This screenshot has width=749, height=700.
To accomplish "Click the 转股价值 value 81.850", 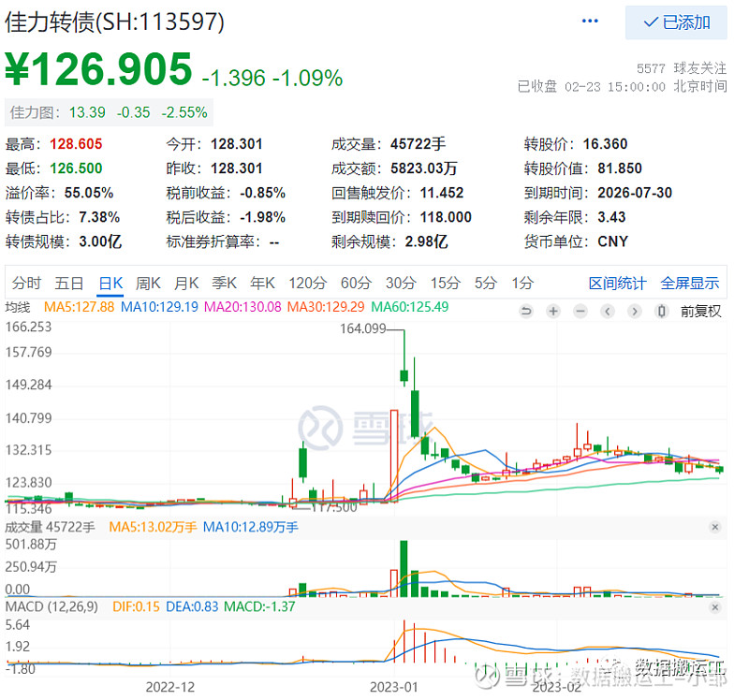I will coord(620,168).
